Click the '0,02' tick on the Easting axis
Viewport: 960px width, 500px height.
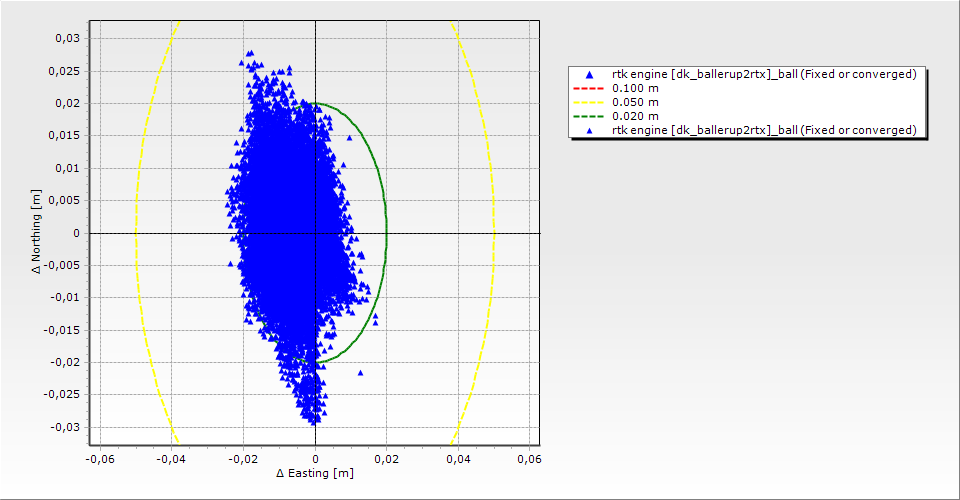pyautogui.click(x=387, y=459)
